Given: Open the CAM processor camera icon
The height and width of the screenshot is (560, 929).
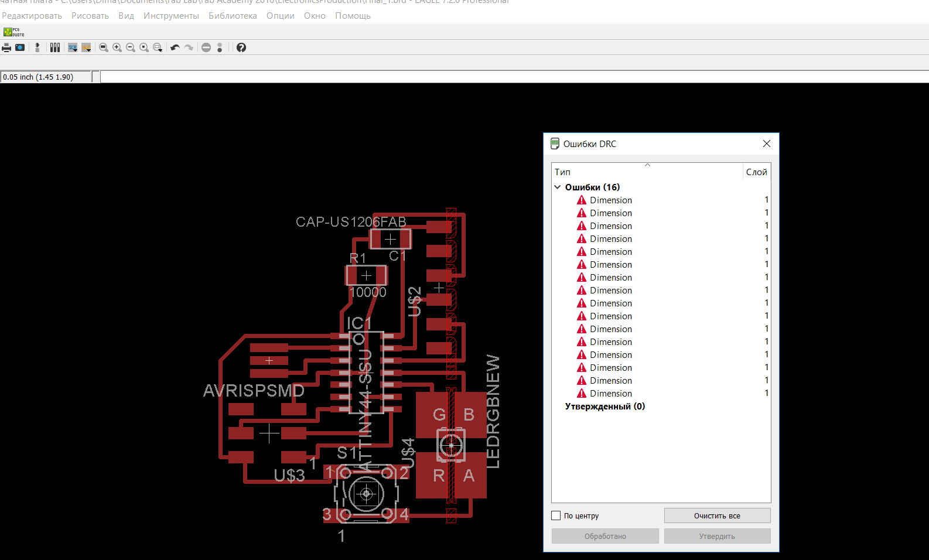Looking at the screenshot, I should pos(20,47).
